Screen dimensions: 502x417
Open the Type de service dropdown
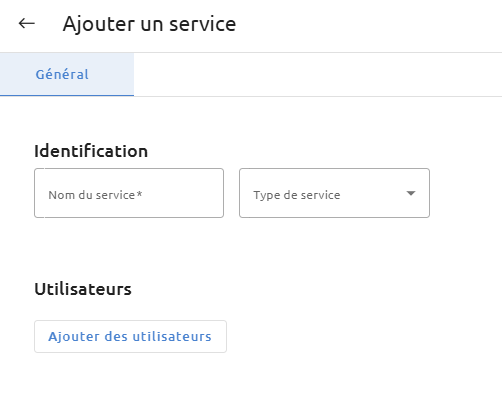[x=334, y=193]
